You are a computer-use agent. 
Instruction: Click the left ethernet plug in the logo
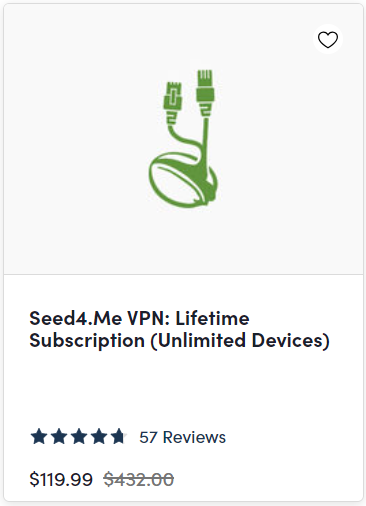pos(173,101)
